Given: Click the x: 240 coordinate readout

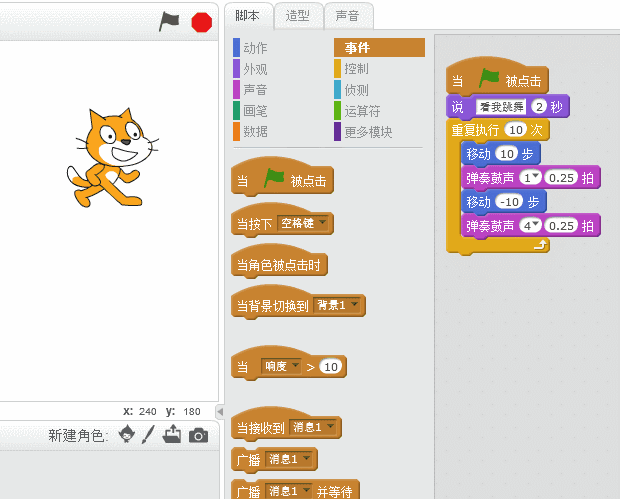Looking at the screenshot, I should [x=140, y=411].
